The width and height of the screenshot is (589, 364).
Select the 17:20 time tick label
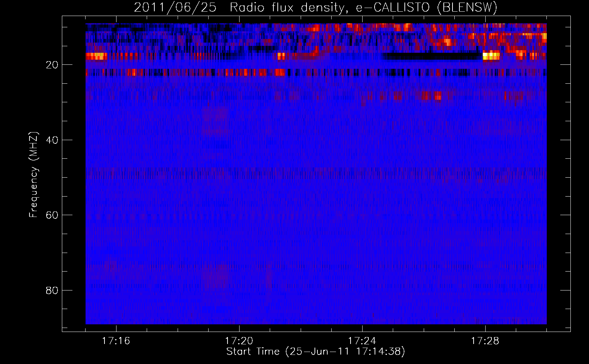point(239,341)
